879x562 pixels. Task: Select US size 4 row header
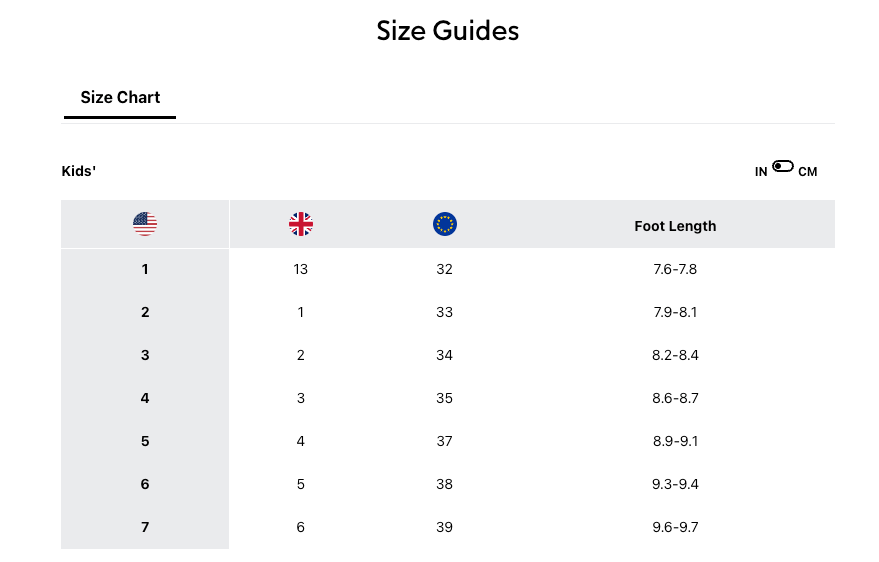click(x=145, y=398)
